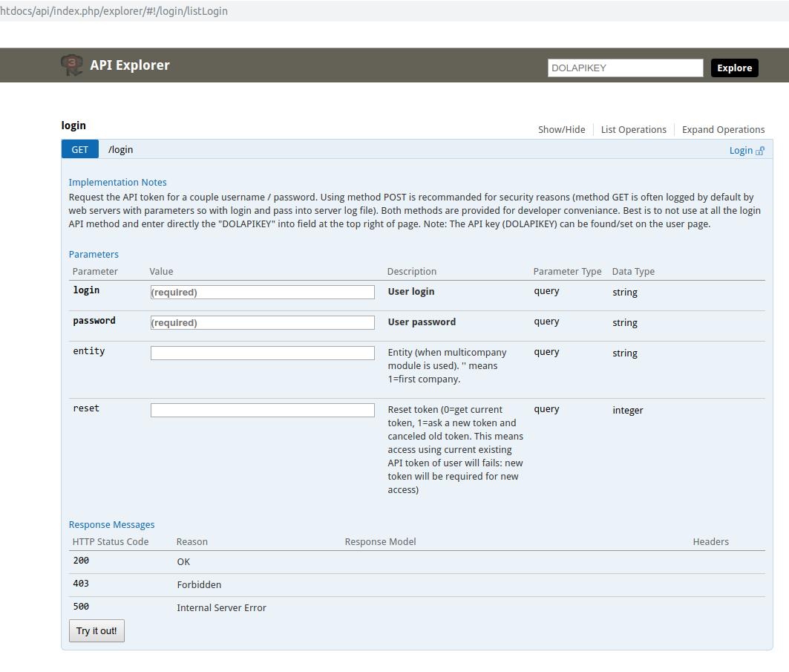789x672 pixels.
Task: Toggle Show/Hide for login operations
Action: tap(561, 129)
